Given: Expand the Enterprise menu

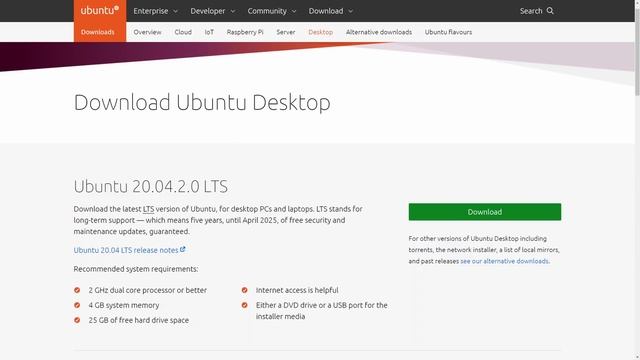Looking at the screenshot, I should (156, 11).
